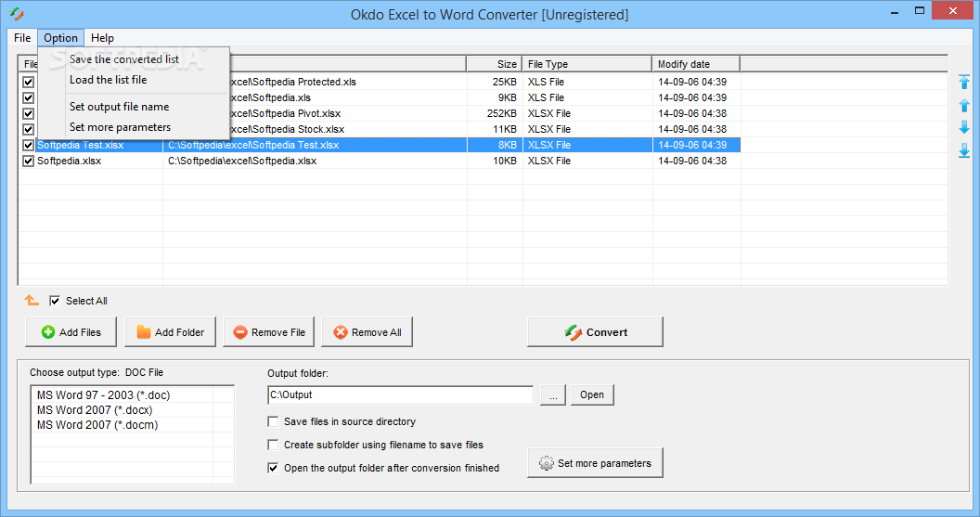Open the Help menu
Viewport: 980px width, 517px height.
pos(102,37)
